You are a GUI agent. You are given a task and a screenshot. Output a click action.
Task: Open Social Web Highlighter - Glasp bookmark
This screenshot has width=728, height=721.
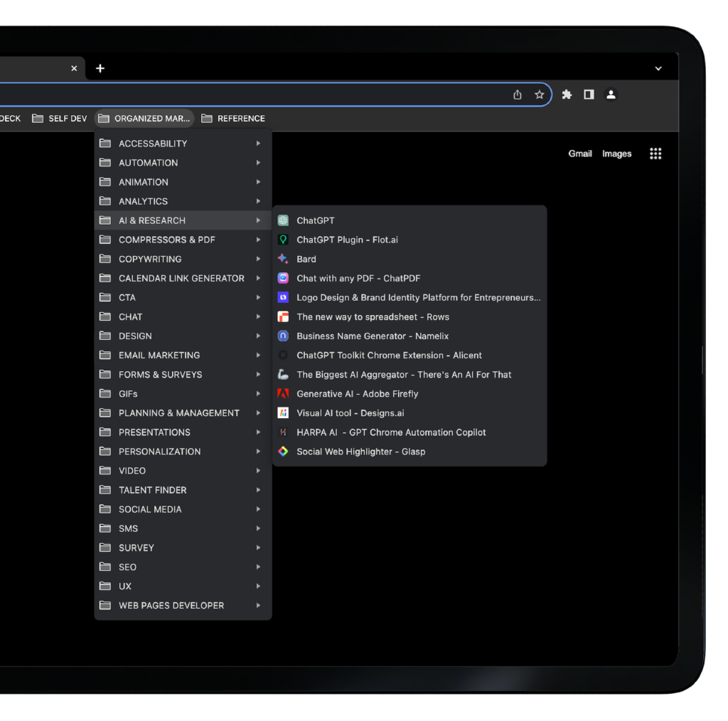[x=409, y=452]
